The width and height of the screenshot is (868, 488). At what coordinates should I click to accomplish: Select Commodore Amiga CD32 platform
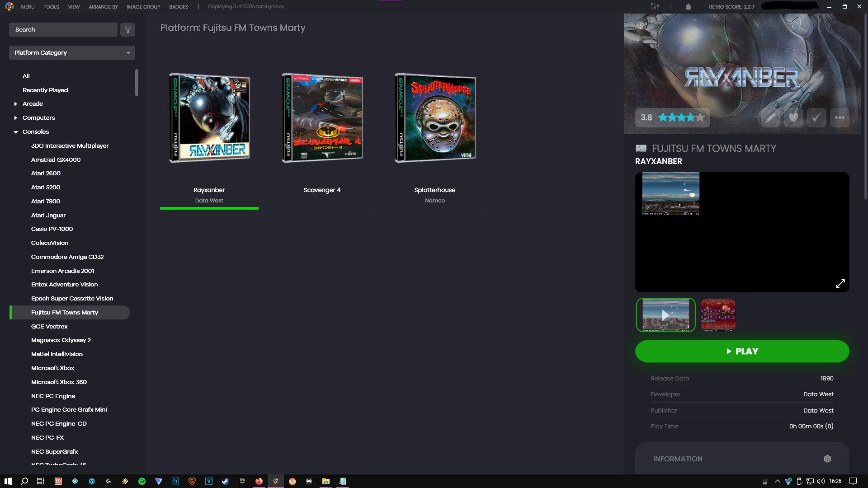tap(67, 257)
